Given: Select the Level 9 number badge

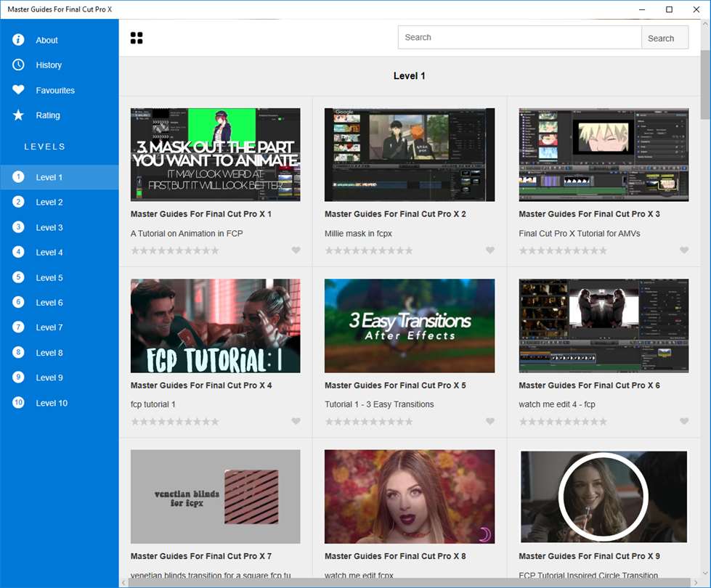Looking at the screenshot, I should pos(18,377).
